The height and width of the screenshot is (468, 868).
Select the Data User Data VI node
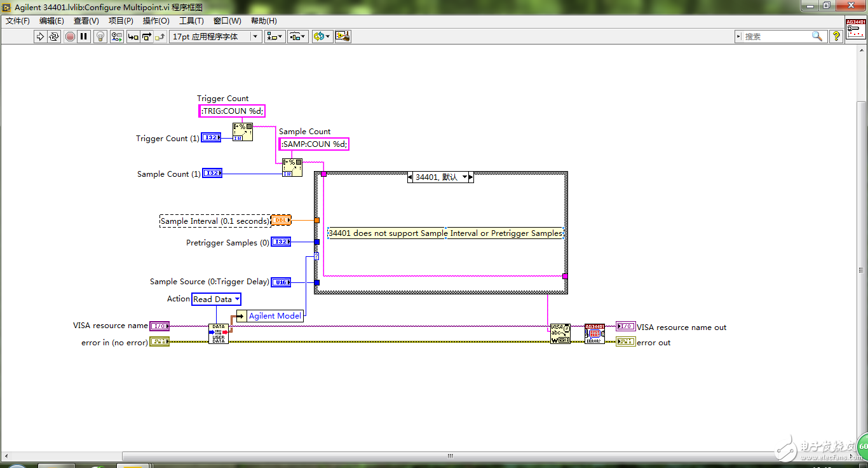click(218, 334)
